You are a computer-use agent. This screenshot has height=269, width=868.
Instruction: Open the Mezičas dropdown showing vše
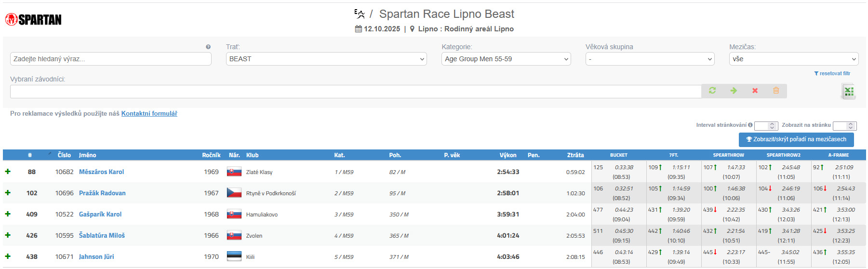pos(793,59)
